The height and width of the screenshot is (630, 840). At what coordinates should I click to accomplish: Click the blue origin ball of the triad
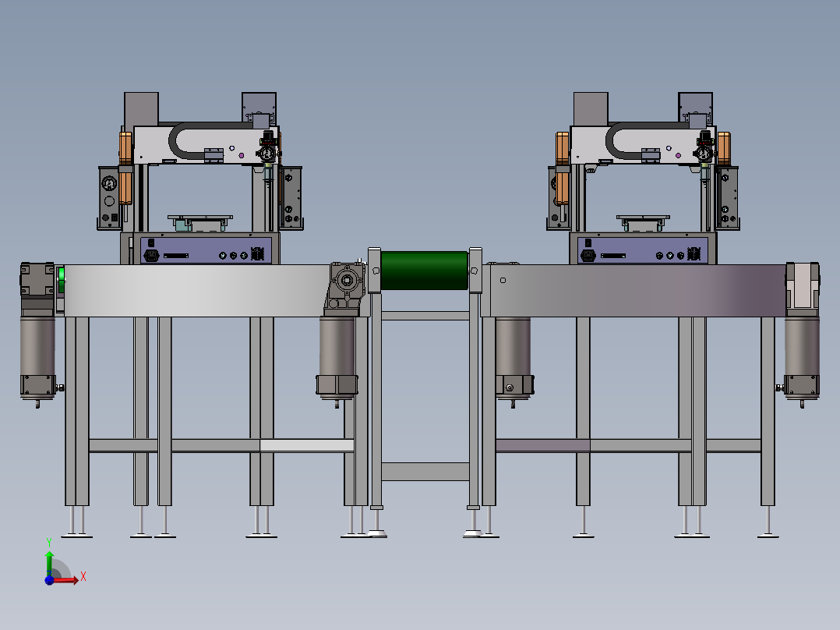click(49, 580)
